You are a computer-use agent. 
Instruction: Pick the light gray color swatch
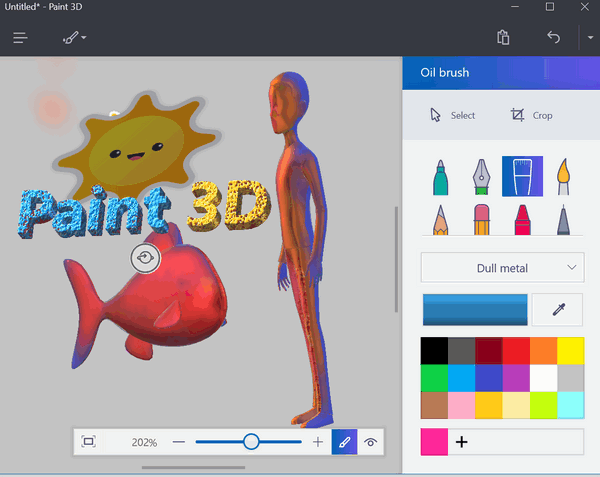pyautogui.click(x=571, y=378)
